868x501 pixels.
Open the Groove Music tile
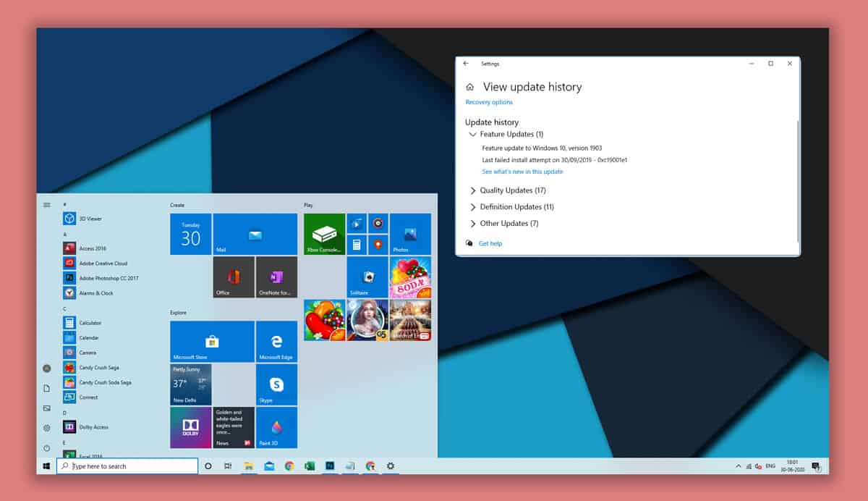(x=378, y=223)
